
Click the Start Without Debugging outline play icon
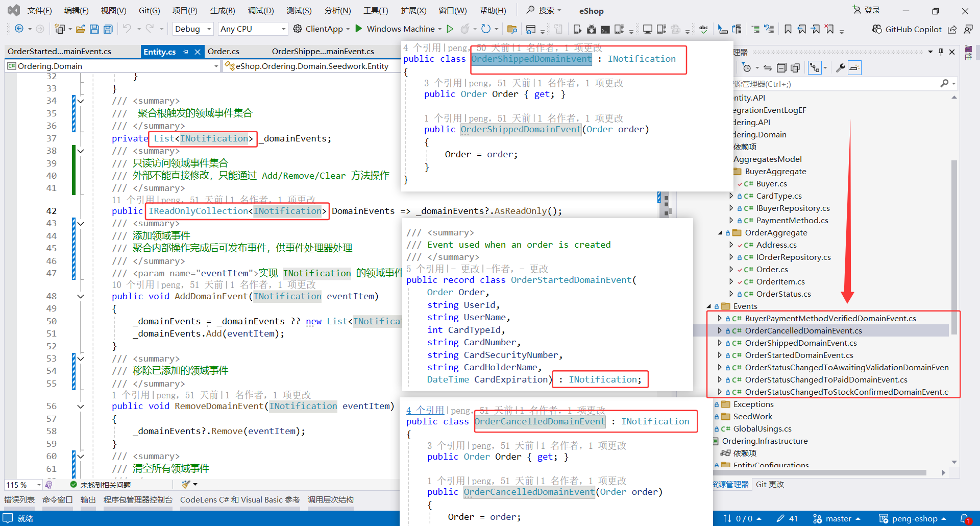[450, 29]
